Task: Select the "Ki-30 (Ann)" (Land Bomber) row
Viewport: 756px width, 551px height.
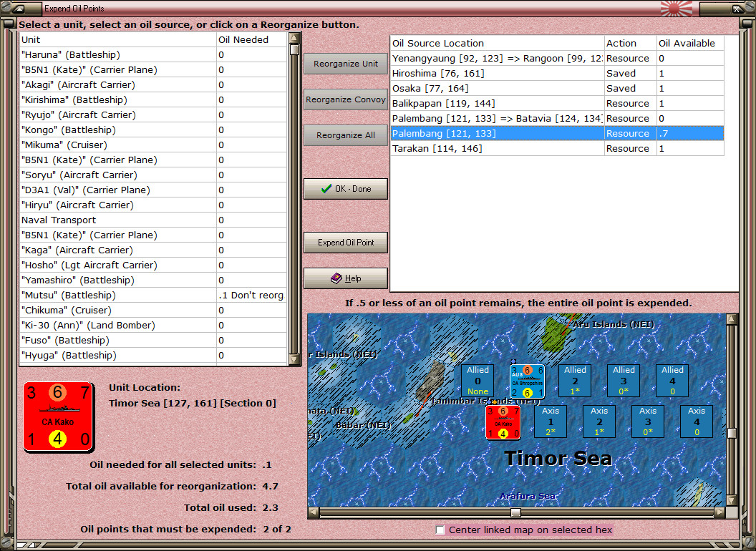Action: click(153, 326)
